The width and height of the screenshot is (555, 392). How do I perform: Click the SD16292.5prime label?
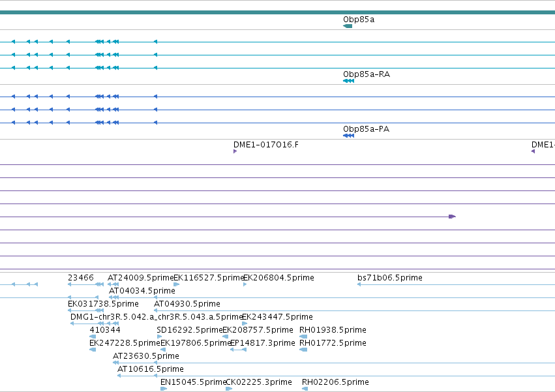tap(189, 330)
